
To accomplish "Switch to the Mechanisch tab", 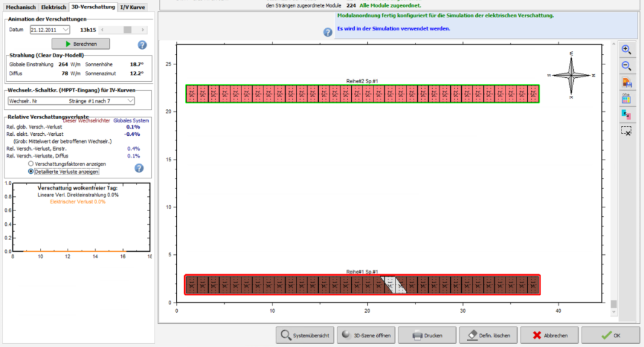I will 21,7.
